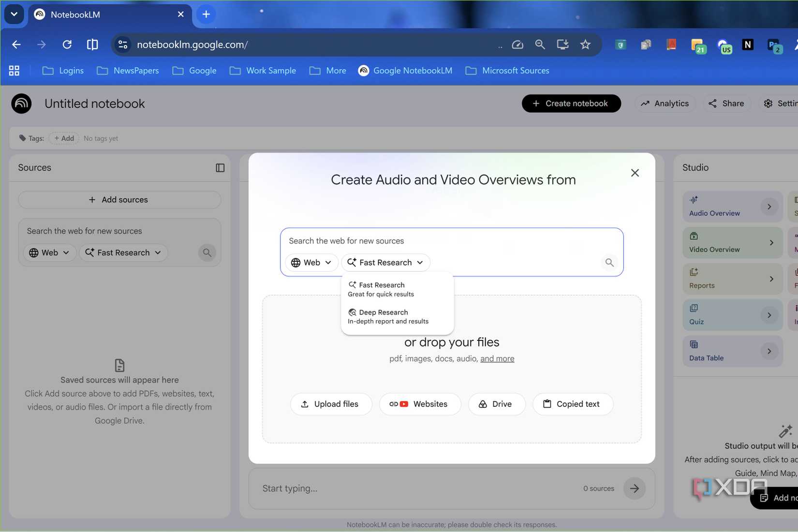Open the Web source dropdown in Sources panel
The width and height of the screenshot is (798, 532).
[x=49, y=252]
